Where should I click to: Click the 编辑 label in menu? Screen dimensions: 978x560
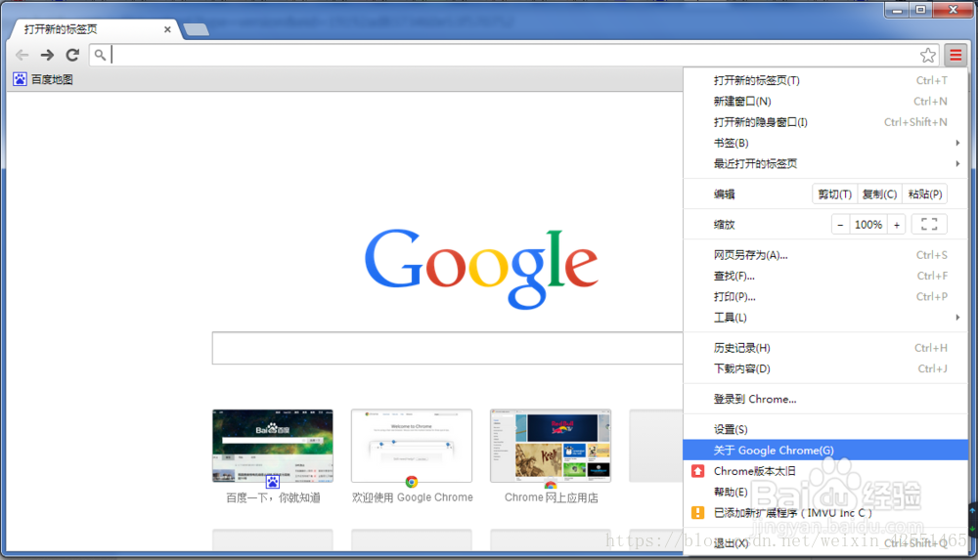click(x=724, y=194)
